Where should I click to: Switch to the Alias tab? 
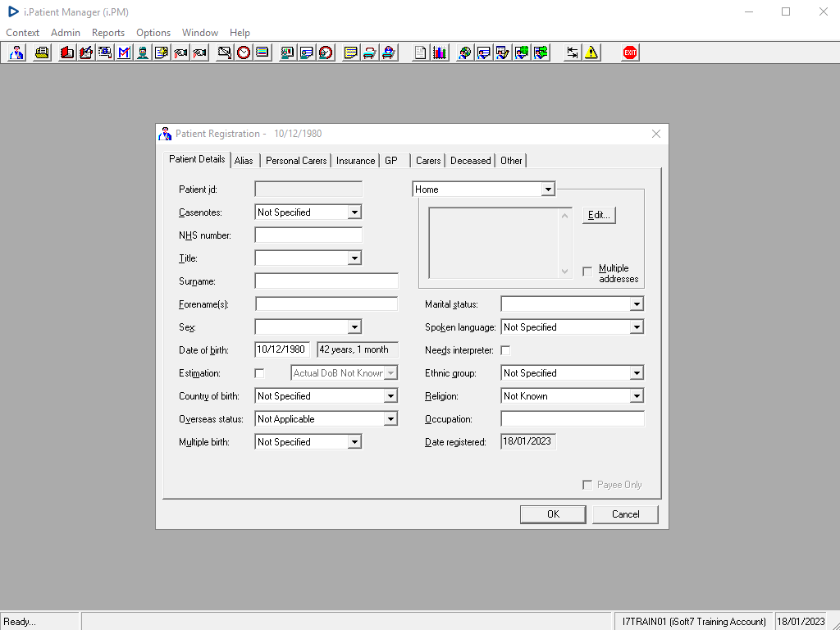click(x=244, y=161)
